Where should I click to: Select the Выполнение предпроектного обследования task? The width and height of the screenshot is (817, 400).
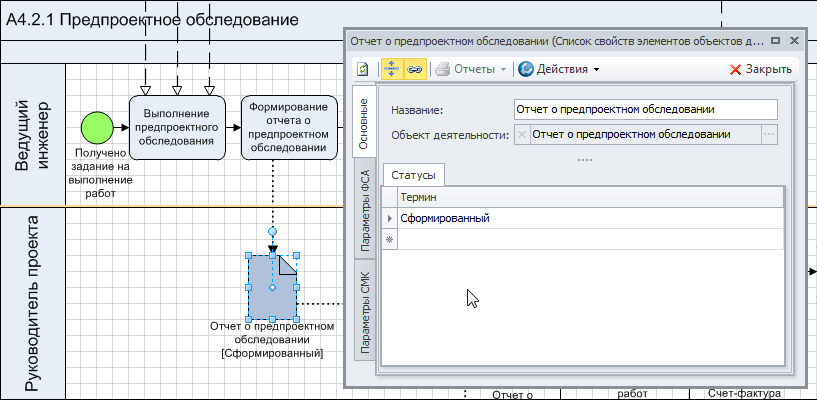[176, 127]
